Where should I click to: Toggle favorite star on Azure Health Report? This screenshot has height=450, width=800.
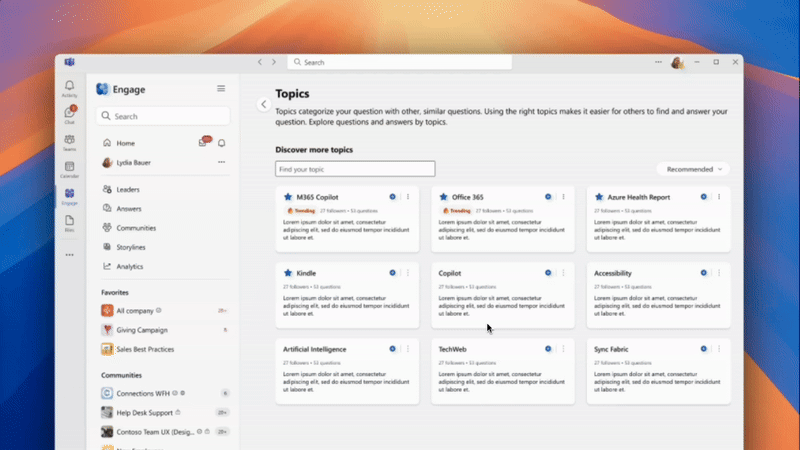click(x=599, y=197)
